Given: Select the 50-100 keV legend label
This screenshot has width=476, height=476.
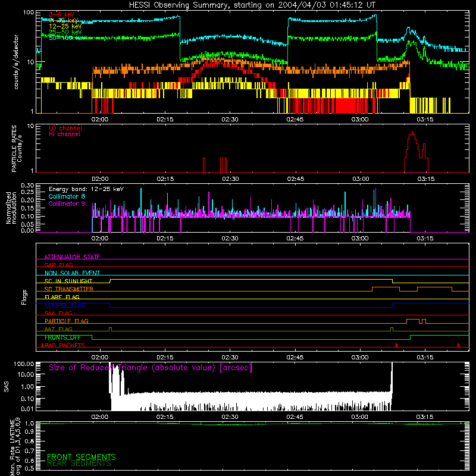Looking at the screenshot, I should [67, 37].
